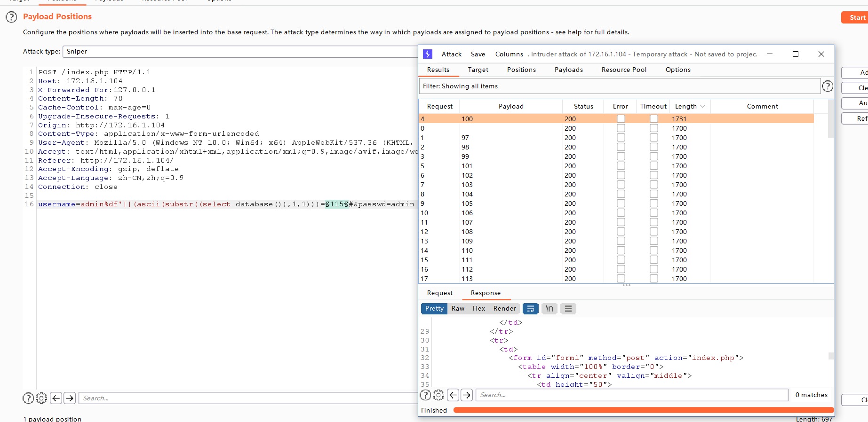Open help for Payload Positions
Image resolution: width=868 pixels, height=422 pixels.
coord(11,17)
